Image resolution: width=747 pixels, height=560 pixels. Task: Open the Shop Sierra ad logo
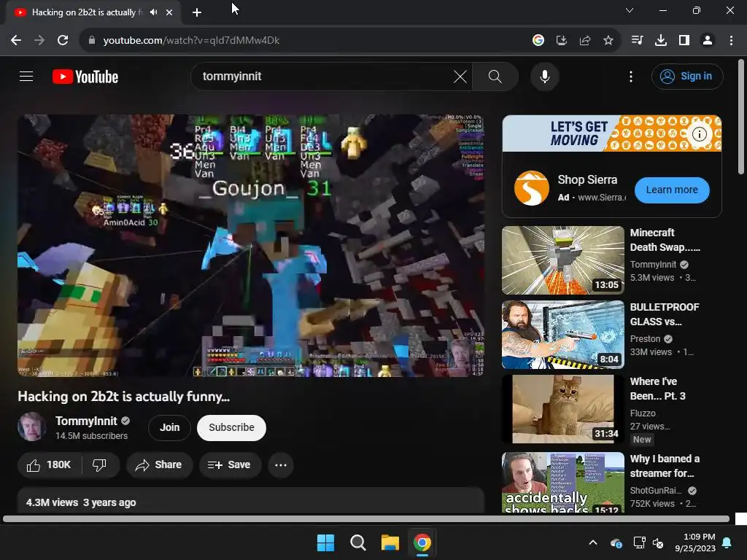[x=531, y=188]
